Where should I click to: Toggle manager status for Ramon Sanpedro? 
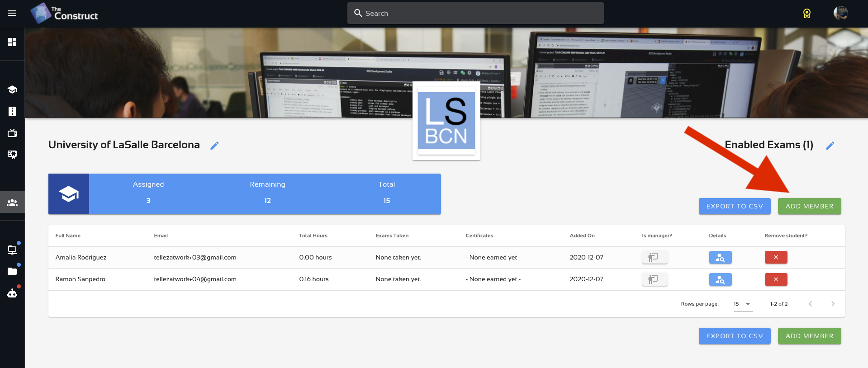[655, 279]
